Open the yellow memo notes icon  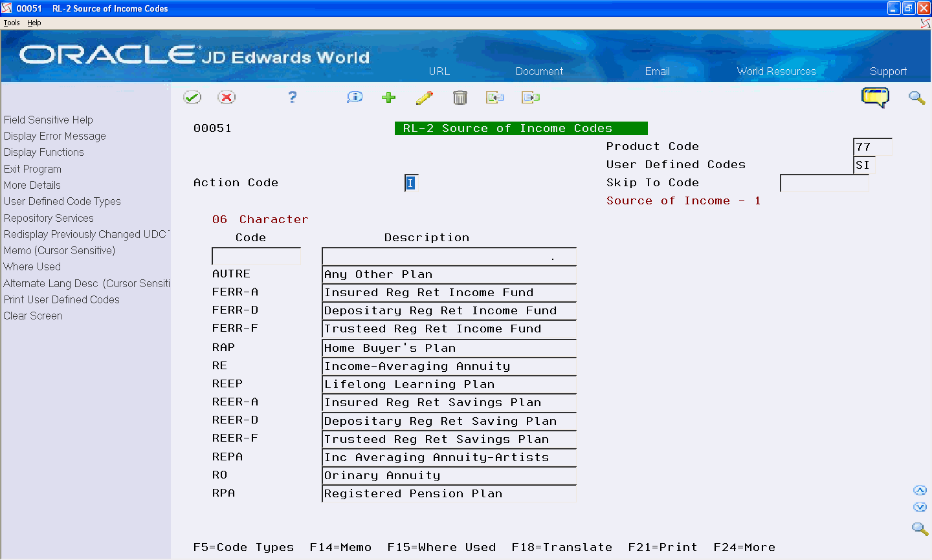(875, 97)
